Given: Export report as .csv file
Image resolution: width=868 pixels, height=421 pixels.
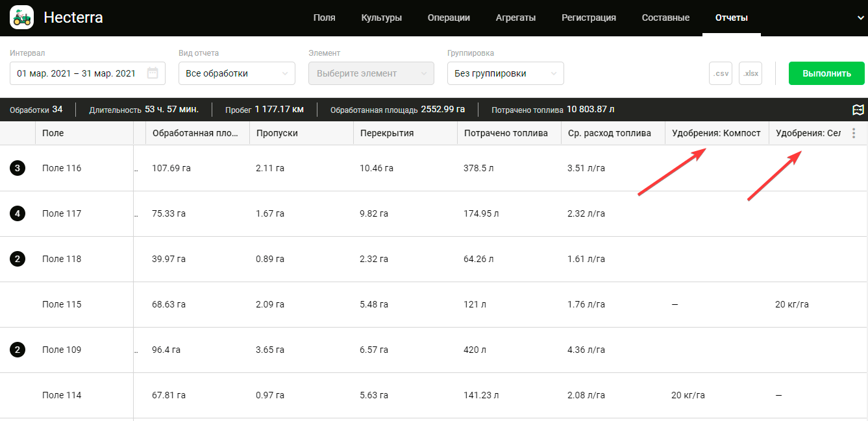Looking at the screenshot, I should (721, 73).
